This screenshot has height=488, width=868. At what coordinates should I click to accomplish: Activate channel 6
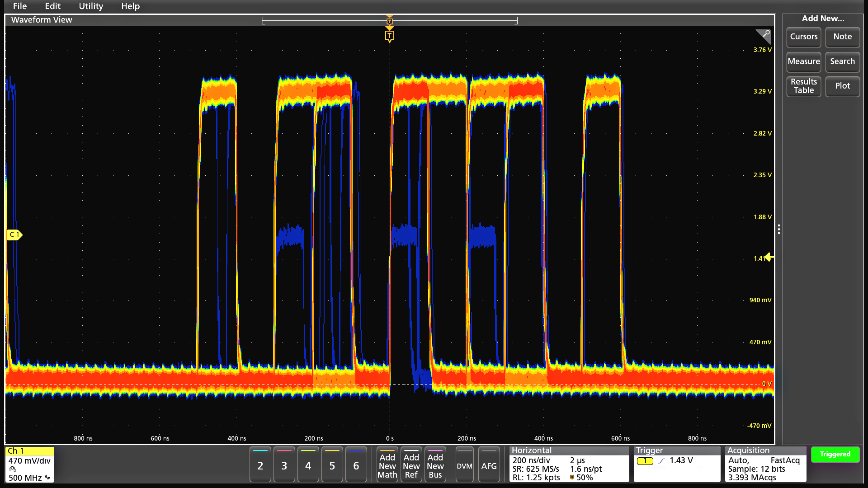click(356, 465)
